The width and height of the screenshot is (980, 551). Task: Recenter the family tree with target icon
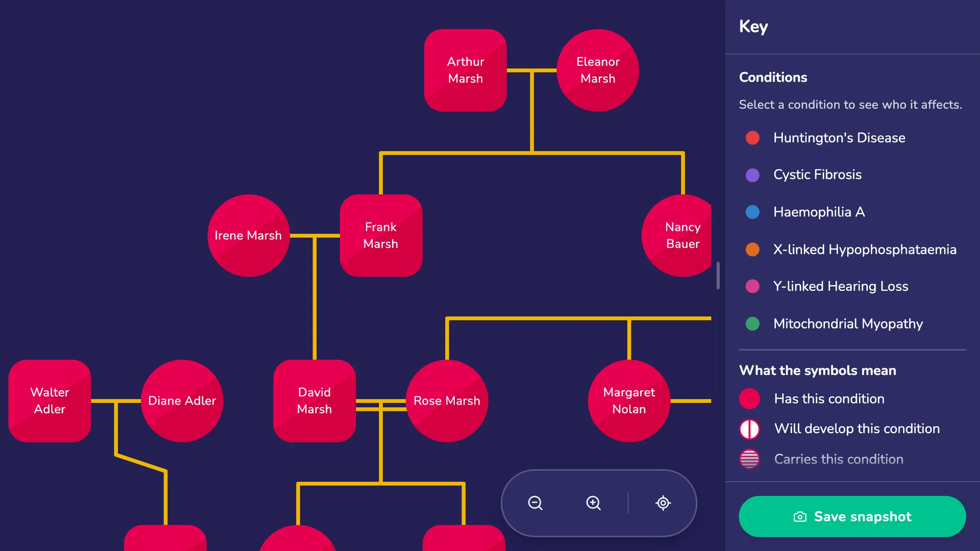[x=663, y=503]
